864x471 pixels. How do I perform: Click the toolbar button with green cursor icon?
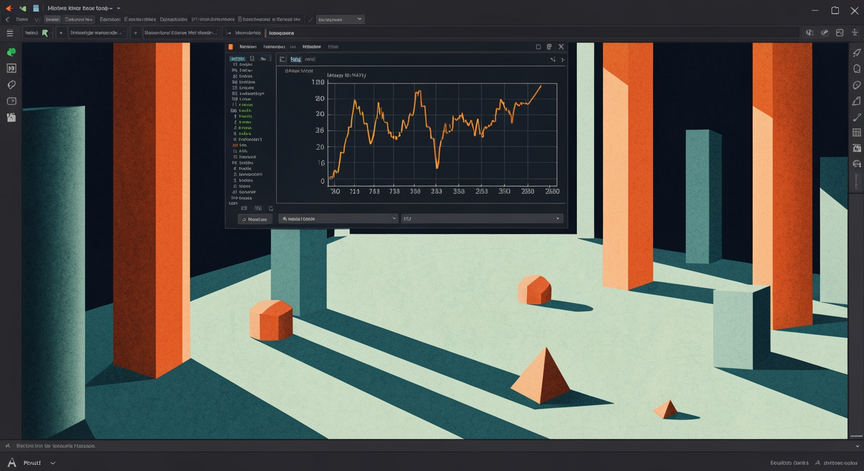point(37,33)
